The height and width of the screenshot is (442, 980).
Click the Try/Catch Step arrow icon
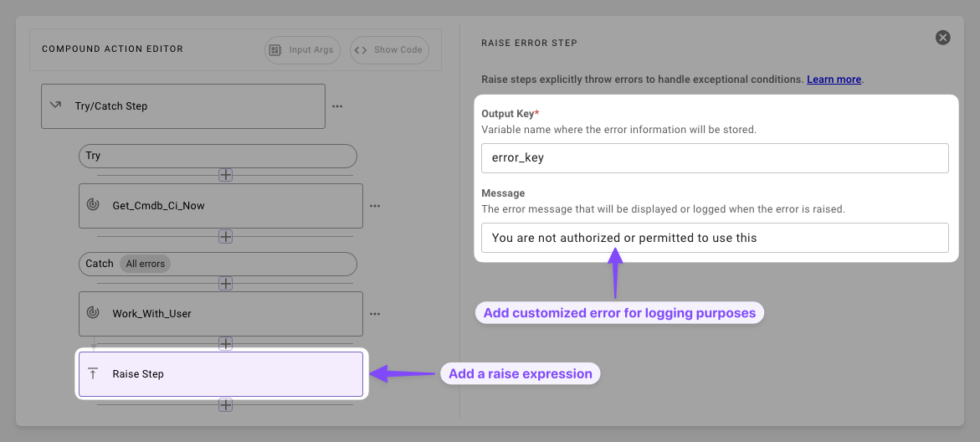55,105
